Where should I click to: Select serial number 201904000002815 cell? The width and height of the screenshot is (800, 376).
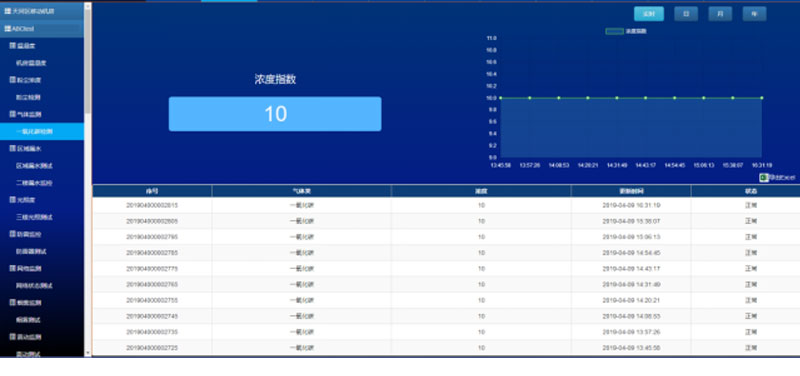tap(152, 205)
